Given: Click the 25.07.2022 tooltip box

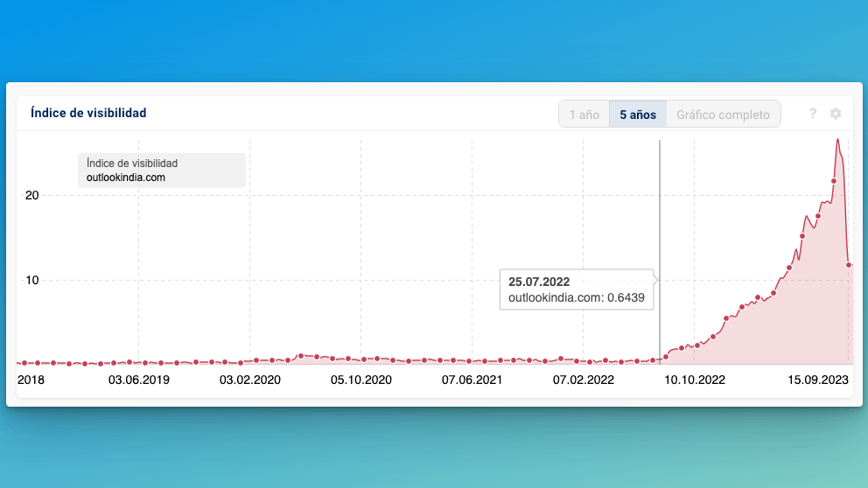Looking at the screenshot, I should pyautogui.click(x=577, y=289).
